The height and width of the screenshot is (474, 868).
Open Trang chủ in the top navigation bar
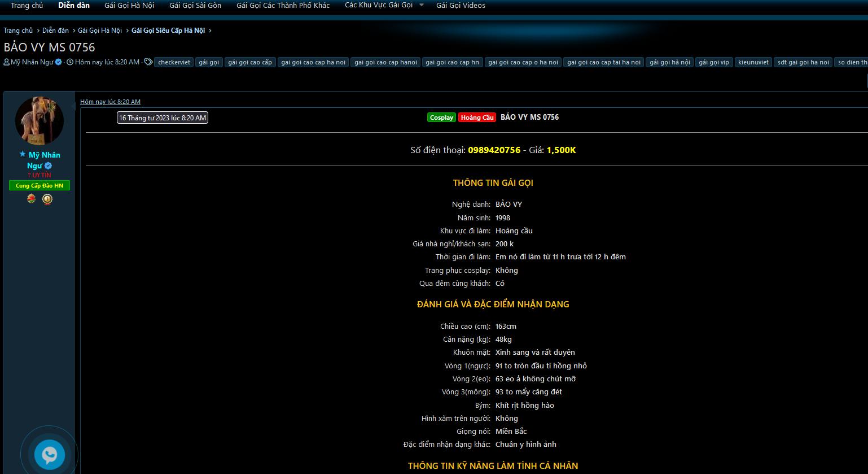point(27,5)
